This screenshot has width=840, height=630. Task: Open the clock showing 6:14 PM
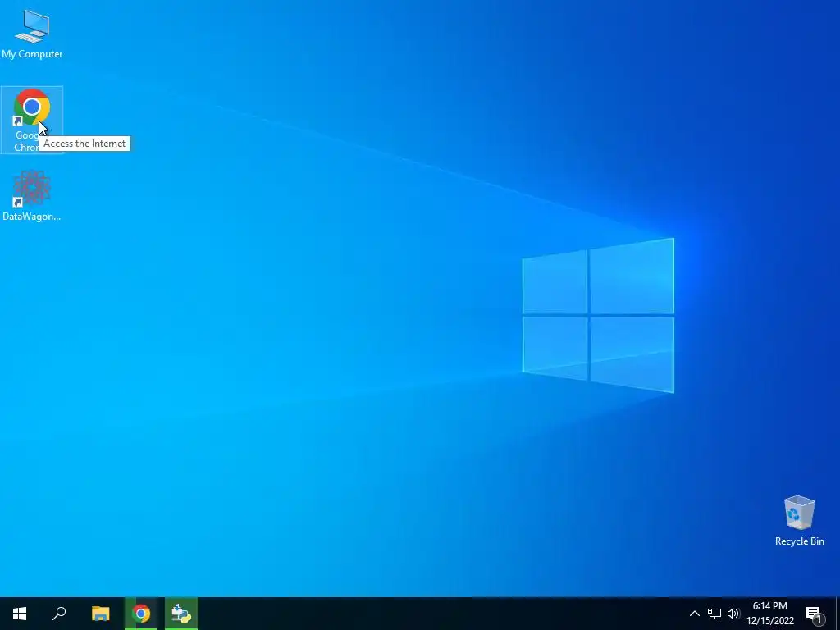pyautogui.click(x=770, y=614)
